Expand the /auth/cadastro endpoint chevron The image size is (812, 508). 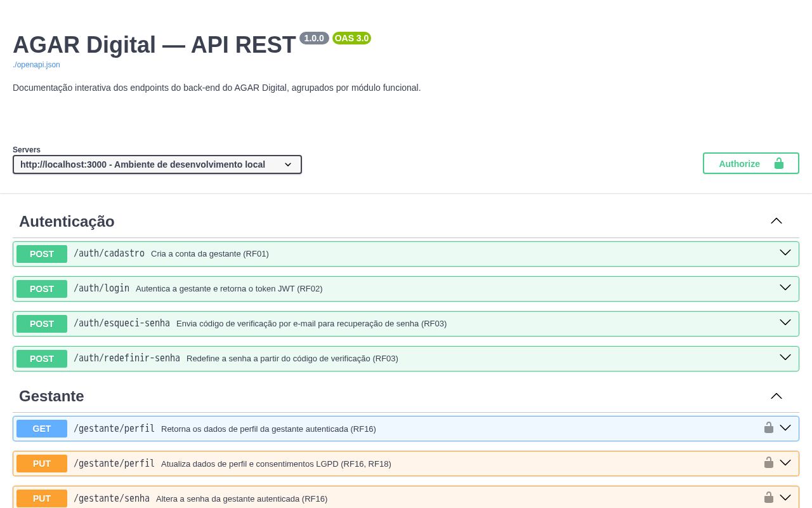point(785,253)
